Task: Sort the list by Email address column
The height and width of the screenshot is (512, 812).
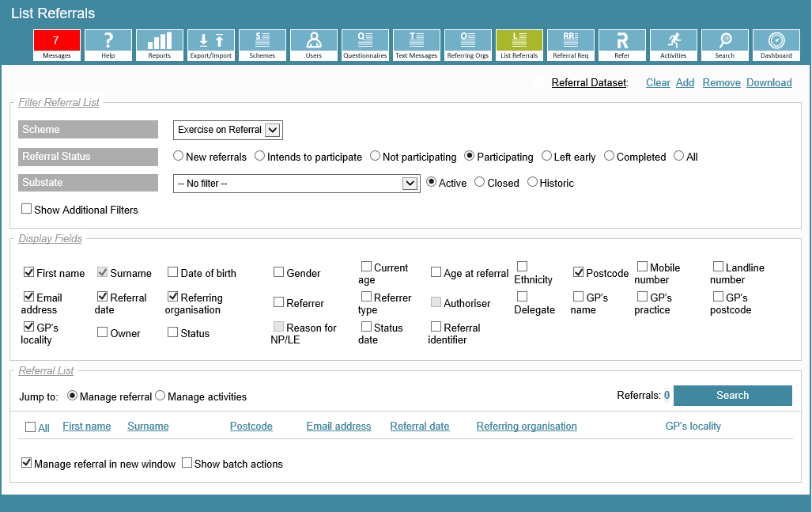Action: pyautogui.click(x=338, y=426)
